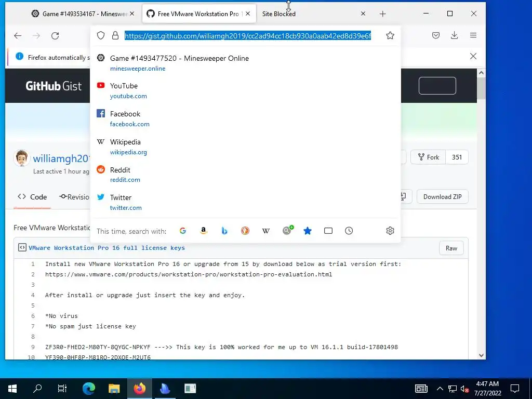Open the Windows Start menu
This screenshot has height=399, width=532.
[x=12, y=388]
